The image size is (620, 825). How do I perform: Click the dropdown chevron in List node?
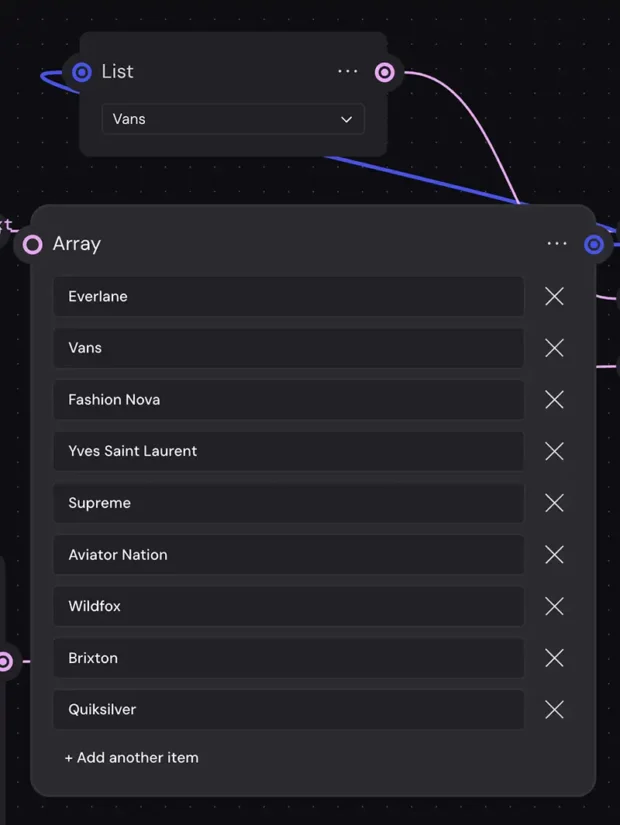[x=346, y=119]
